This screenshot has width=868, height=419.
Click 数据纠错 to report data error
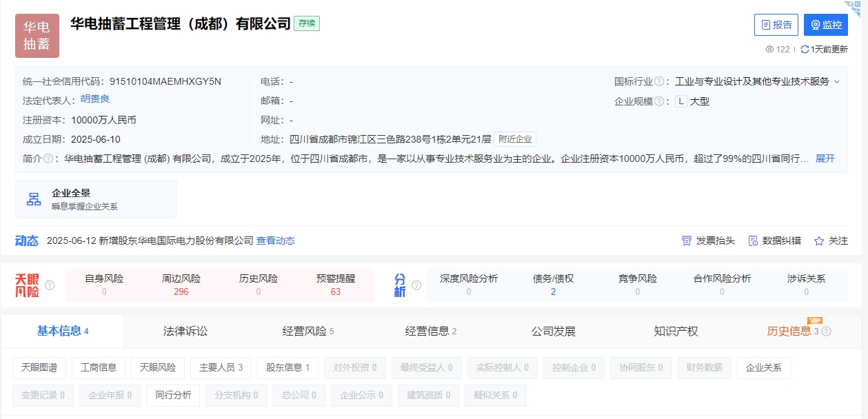[x=774, y=241]
